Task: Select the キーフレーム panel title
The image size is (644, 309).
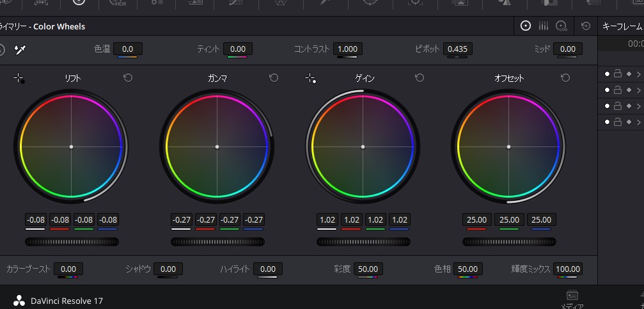Action: (x=622, y=26)
